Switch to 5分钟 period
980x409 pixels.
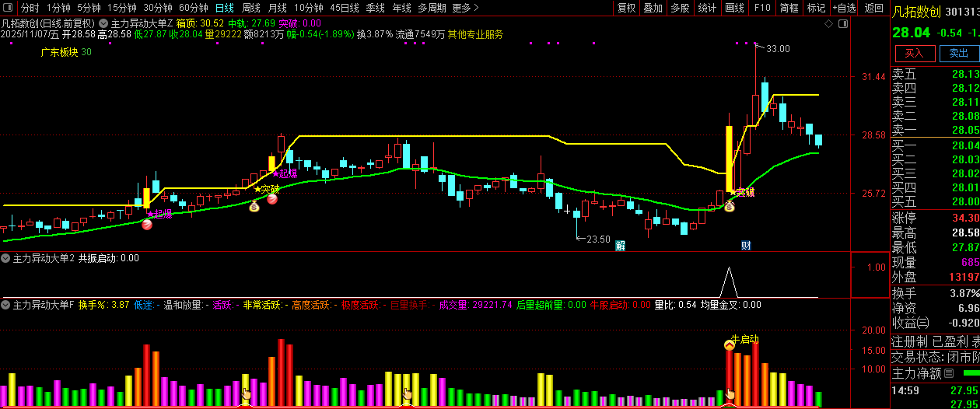[x=89, y=8]
